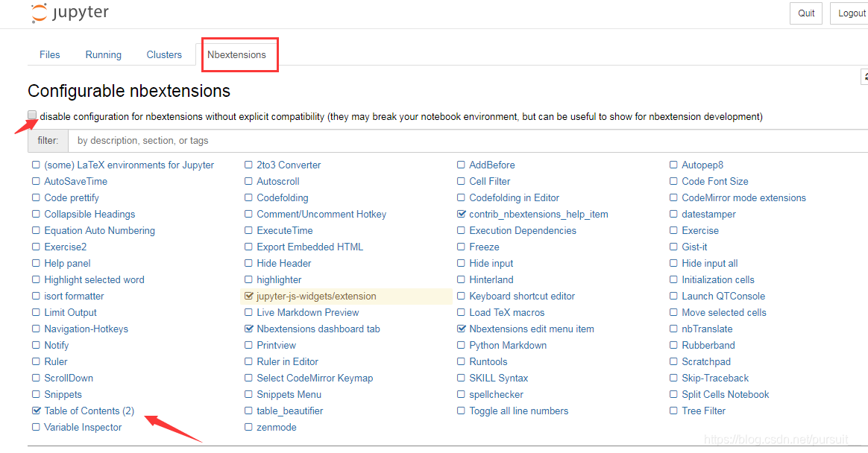Open the Keyboard shortcut editor extension
The height and width of the screenshot is (453, 868).
522,297
